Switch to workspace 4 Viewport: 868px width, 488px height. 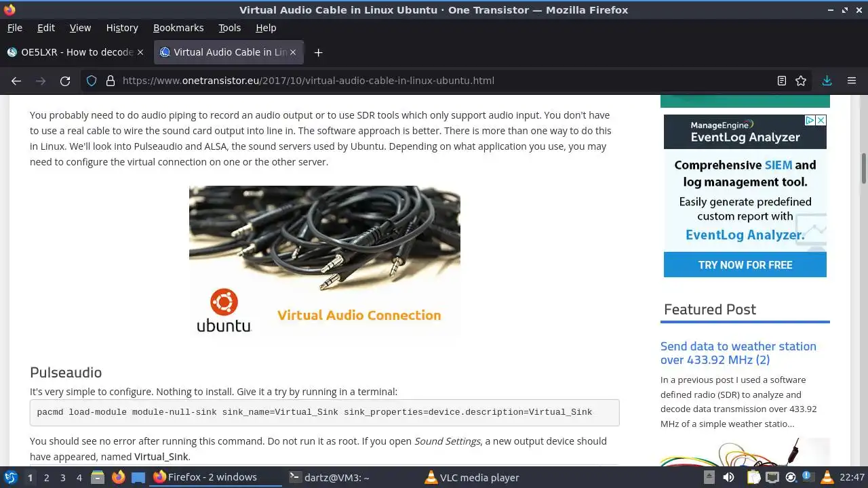pyautogui.click(x=79, y=478)
